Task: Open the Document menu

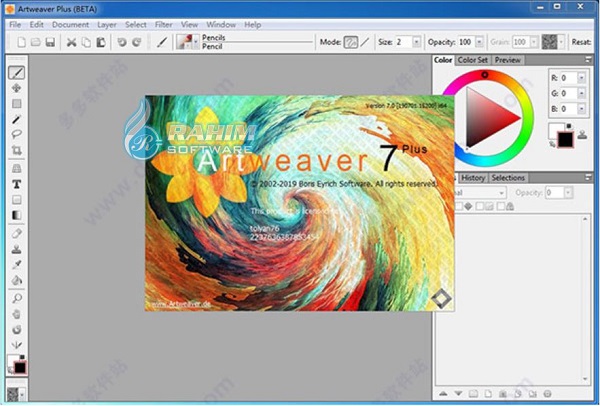Action: tap(70, 25)
